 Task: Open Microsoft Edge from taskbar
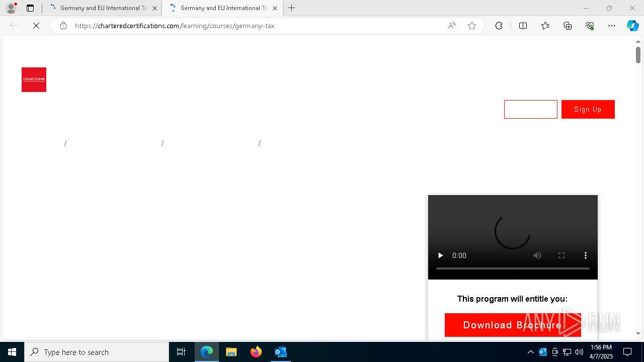point(207,352)
